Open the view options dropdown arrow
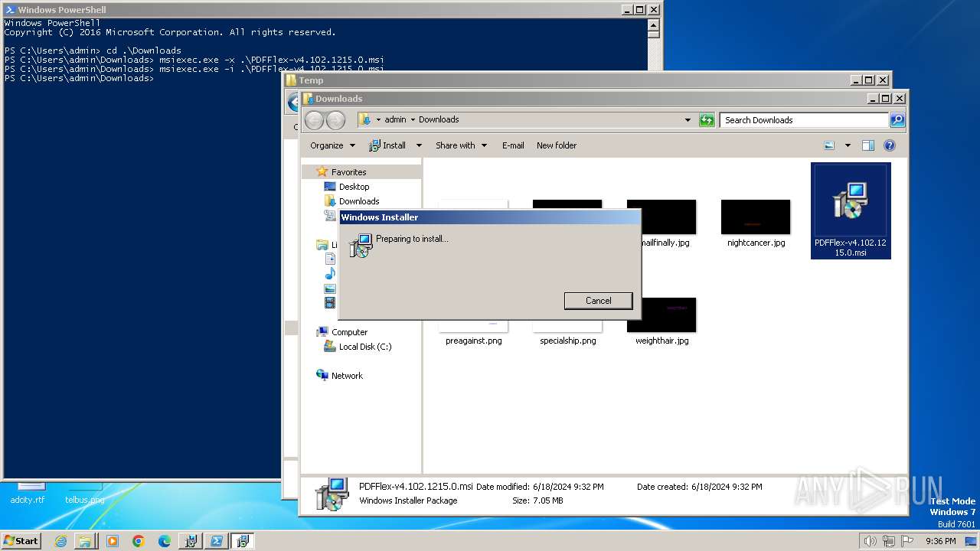Viewport: 980px width, 551px height. point(848,145)
